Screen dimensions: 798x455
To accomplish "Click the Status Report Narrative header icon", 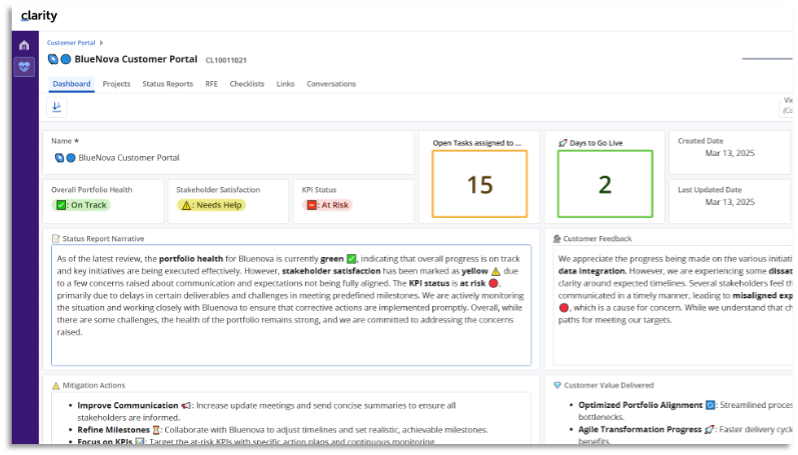I will pyautogui.click(x=56, y=239).
